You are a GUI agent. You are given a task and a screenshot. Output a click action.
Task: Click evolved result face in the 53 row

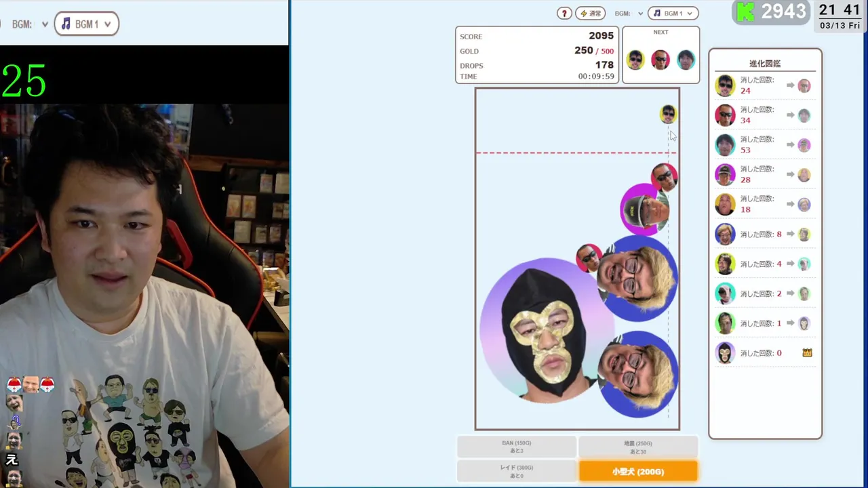(x=804, y=145)
